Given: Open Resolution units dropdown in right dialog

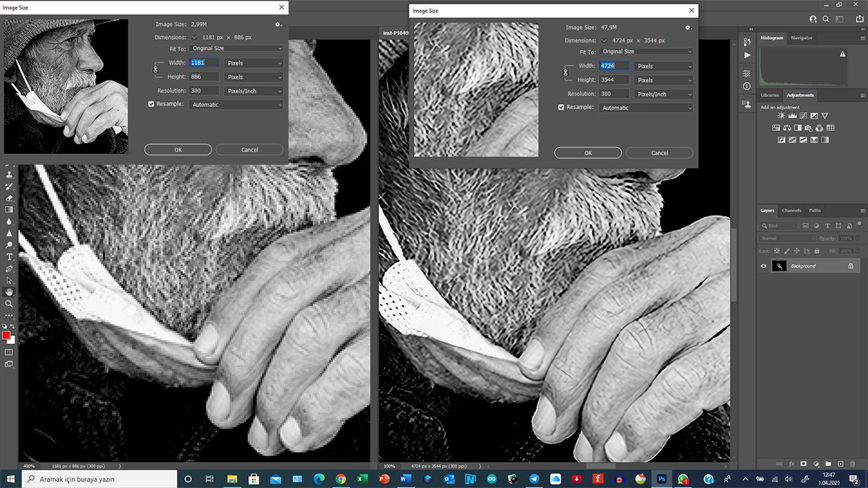Looking at the screenshot, I should [663, 94].
